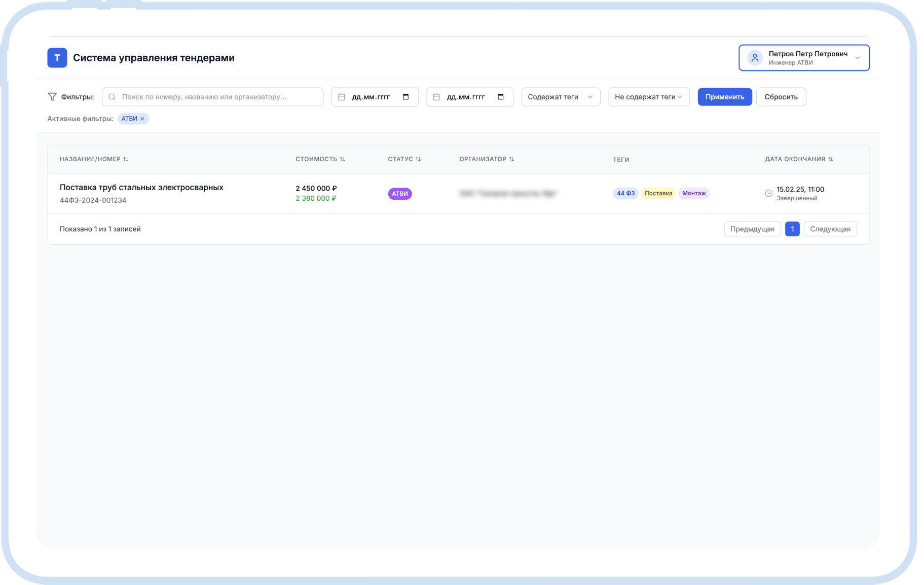Image resolution: width=924 pixels, height=585 pixels.
Task: Select page 1 in pagination
Action: (x=792, y=229)
